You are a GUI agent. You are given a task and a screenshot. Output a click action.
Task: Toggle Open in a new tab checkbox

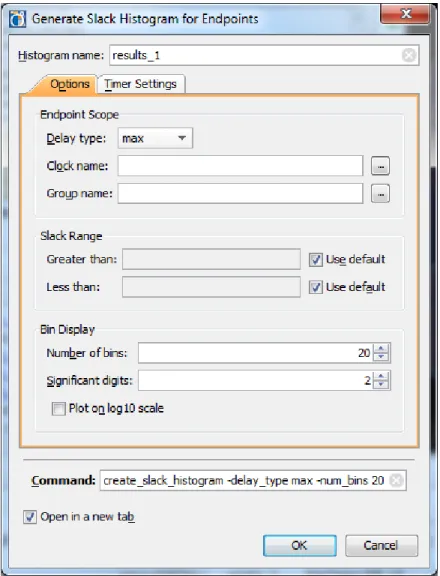click(30, 517)
